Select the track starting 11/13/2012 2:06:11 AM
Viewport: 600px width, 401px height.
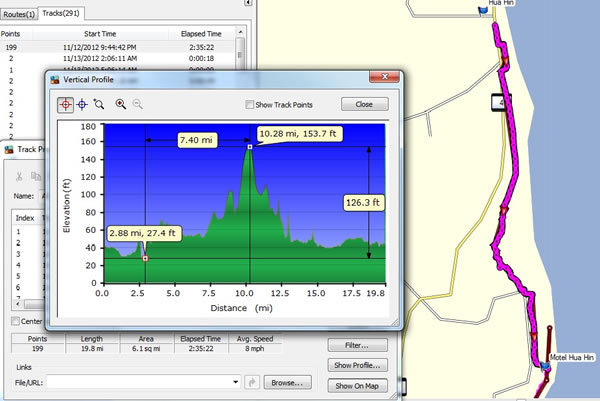click(x=117, y=59)
